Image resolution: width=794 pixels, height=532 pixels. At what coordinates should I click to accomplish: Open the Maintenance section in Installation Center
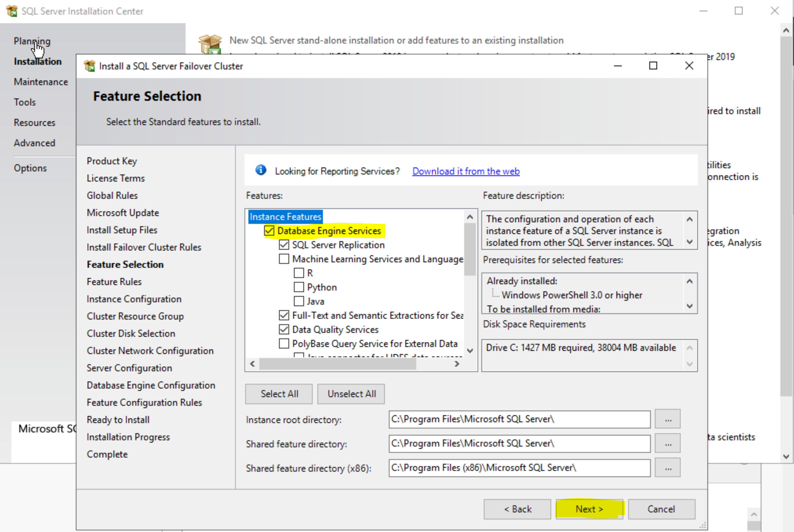(x=41, y=82)
